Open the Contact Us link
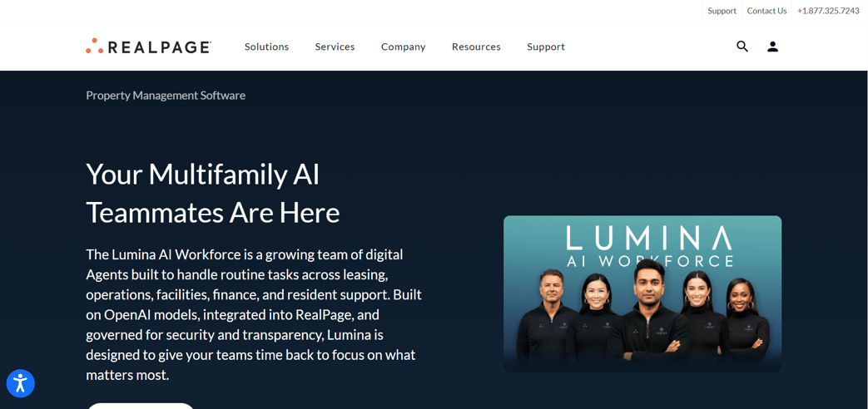This screenshot has height=409, width=868. coord(766,11)
